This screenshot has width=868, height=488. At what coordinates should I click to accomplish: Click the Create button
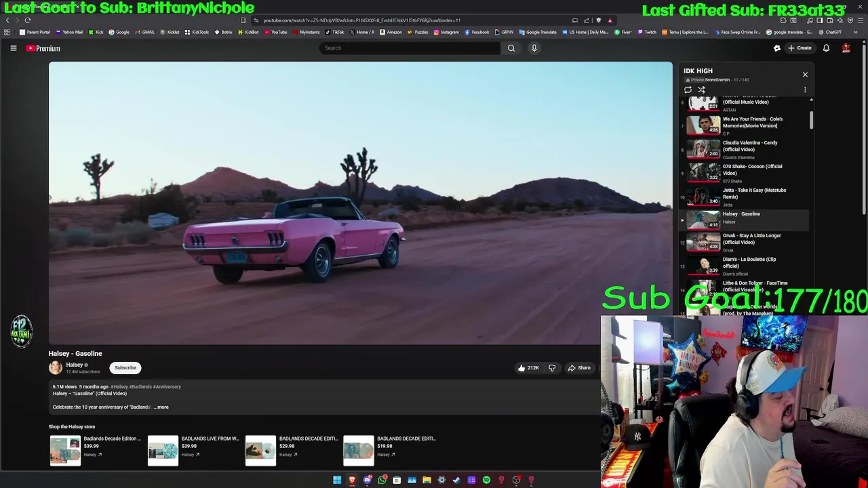[x=800, y=48]
